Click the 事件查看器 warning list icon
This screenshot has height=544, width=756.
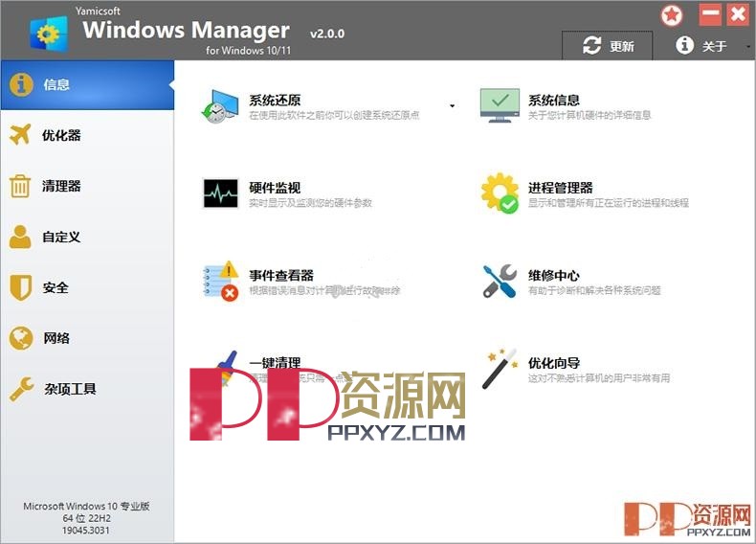221,281
